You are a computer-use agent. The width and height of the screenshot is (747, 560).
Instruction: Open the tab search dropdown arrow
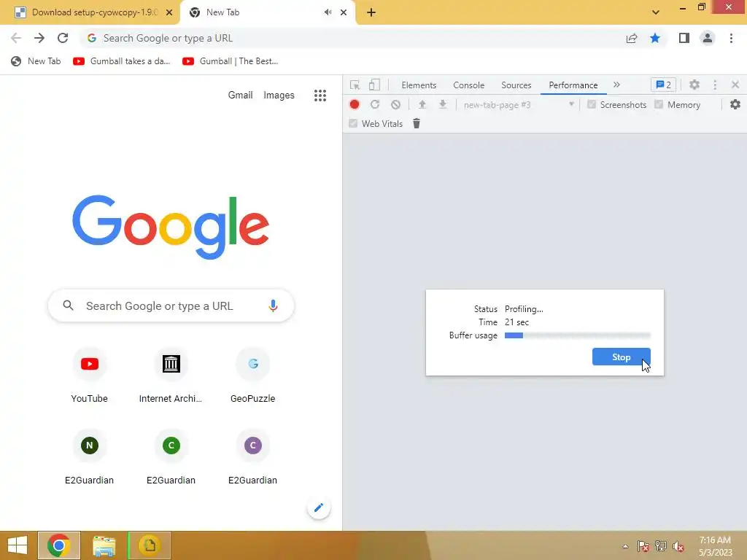656,12
